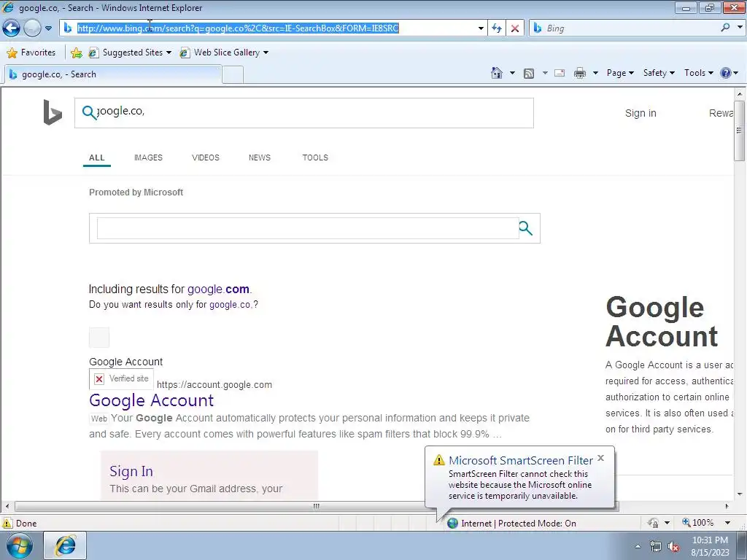Click the Sign in link
Image resolution: width=747 pixels, height=560 pixels.
pyautogui.click(x=640, y=113)
